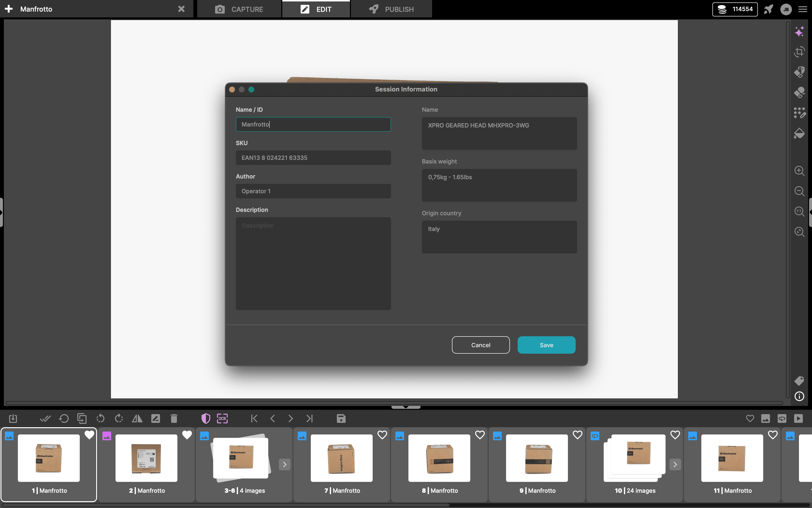Expand the collapsed right side panel

tap(810, 212)
